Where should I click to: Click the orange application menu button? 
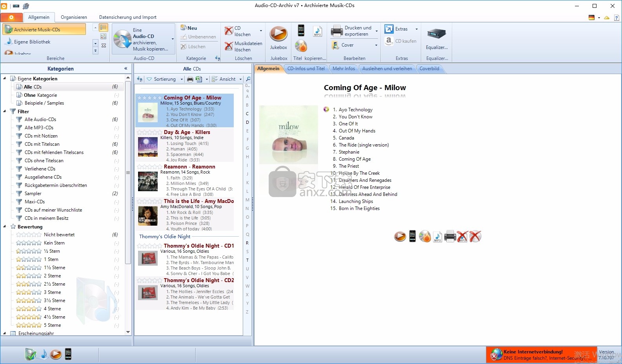[x=11, y=17]
